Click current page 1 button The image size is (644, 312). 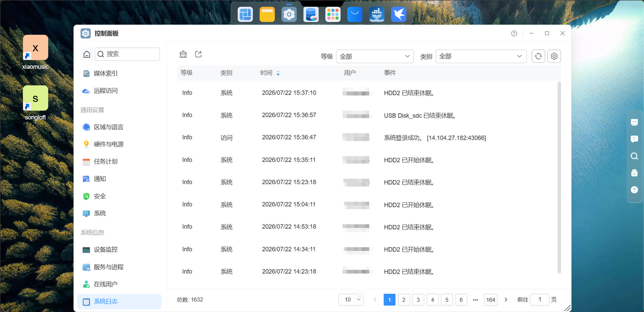click(x=389, y=299)
